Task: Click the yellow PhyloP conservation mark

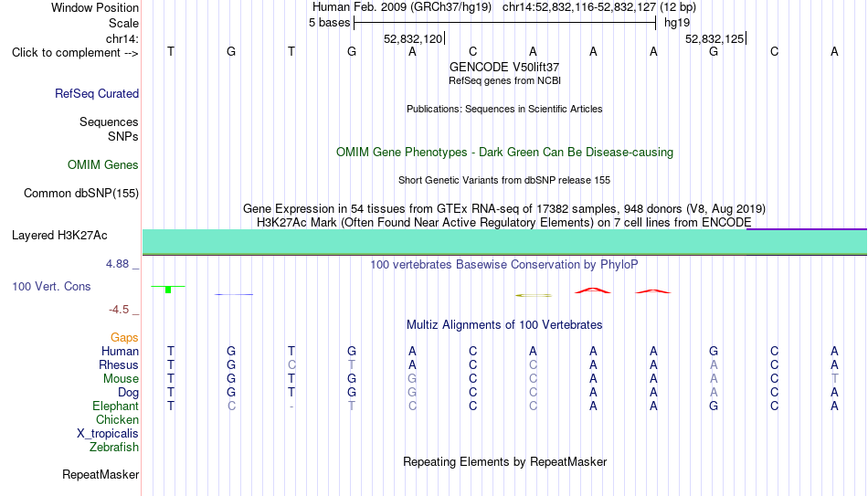Action: coord(534,296)
